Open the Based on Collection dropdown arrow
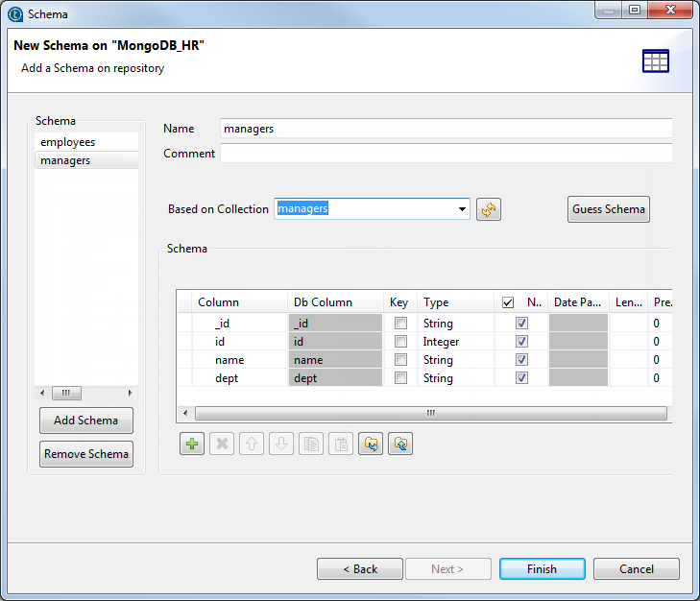The height and width of the screenshot is (601, 700). [462, 209]
